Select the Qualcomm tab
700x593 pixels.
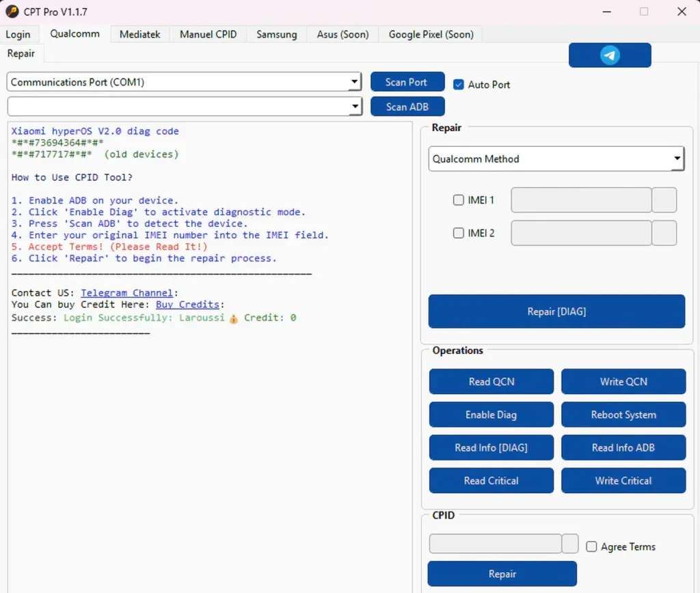click(x=75, y=33)
